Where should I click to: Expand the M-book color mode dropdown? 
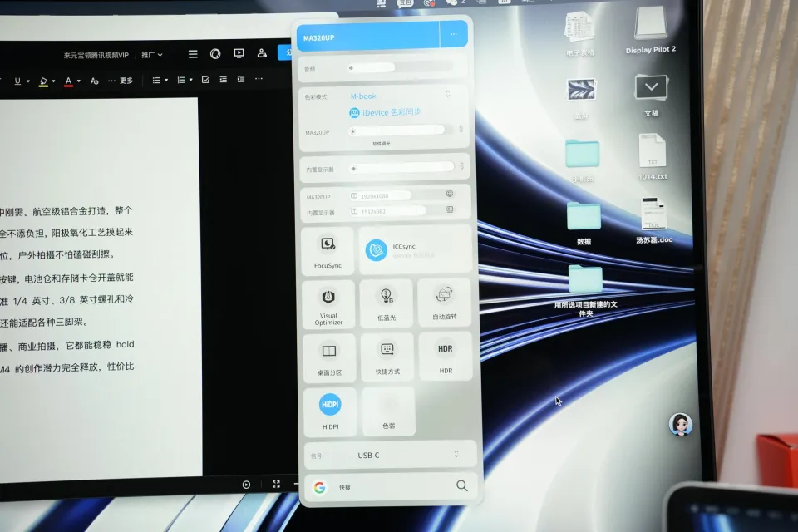click(x=448, y=94)
